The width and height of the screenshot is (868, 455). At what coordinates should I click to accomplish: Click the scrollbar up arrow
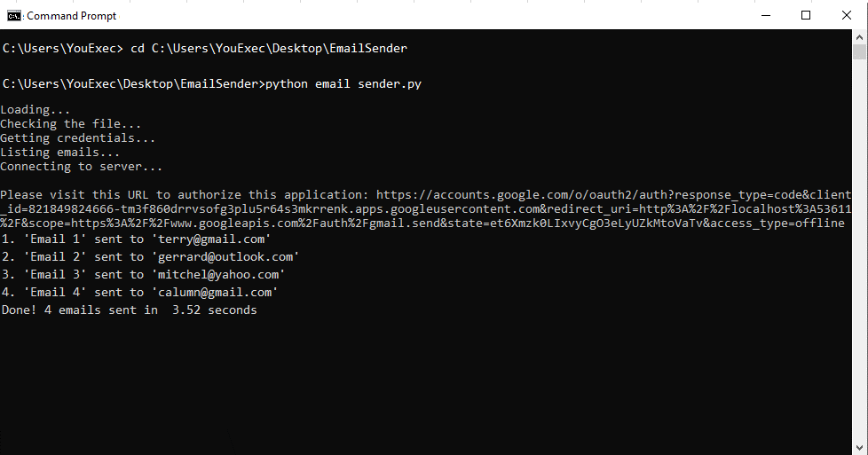tap(859, 37)
